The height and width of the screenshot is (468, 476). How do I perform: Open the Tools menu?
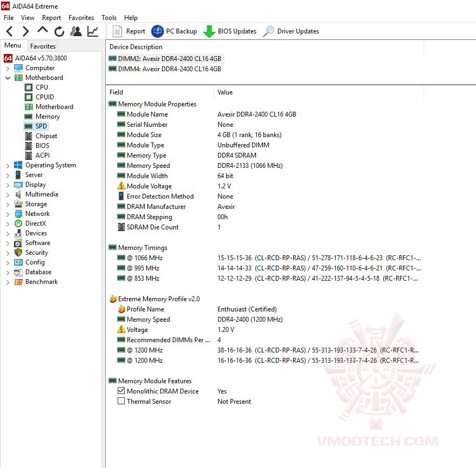(x=109, y=18)
